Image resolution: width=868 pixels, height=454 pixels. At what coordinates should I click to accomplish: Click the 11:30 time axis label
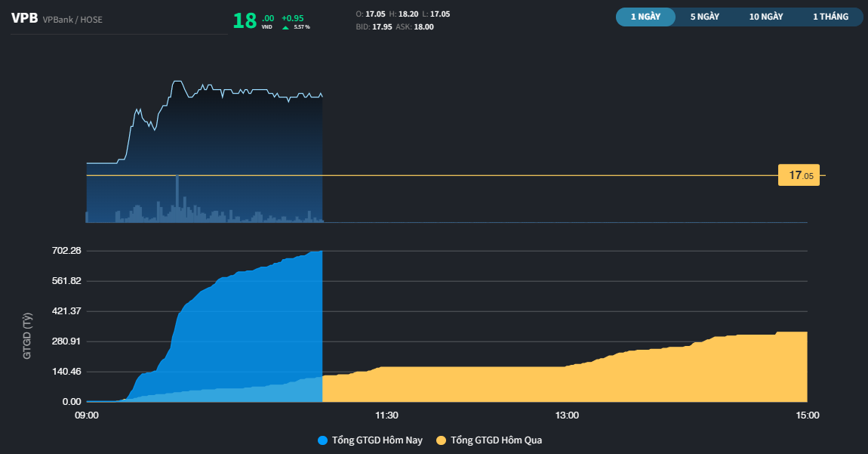point(386,415)
